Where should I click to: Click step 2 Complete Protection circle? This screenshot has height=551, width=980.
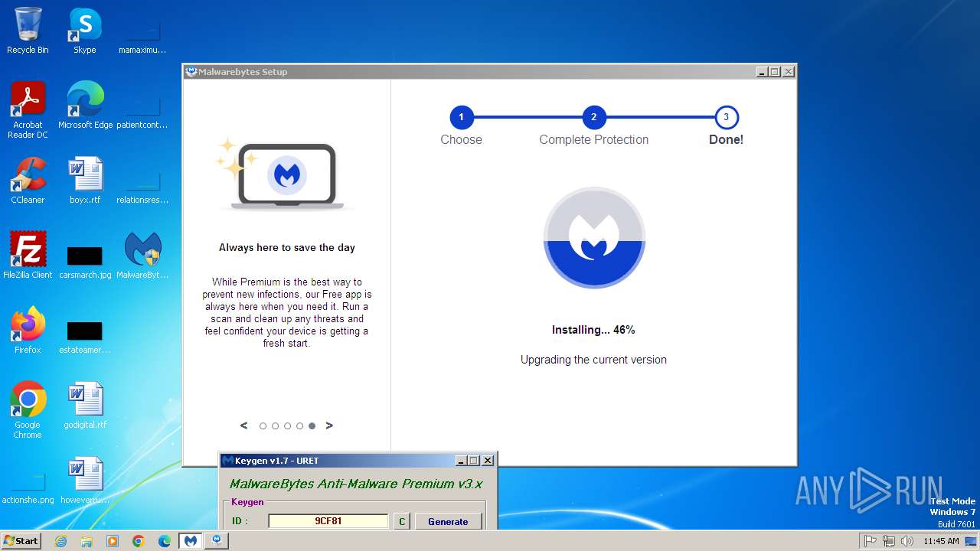coord(593,117)
